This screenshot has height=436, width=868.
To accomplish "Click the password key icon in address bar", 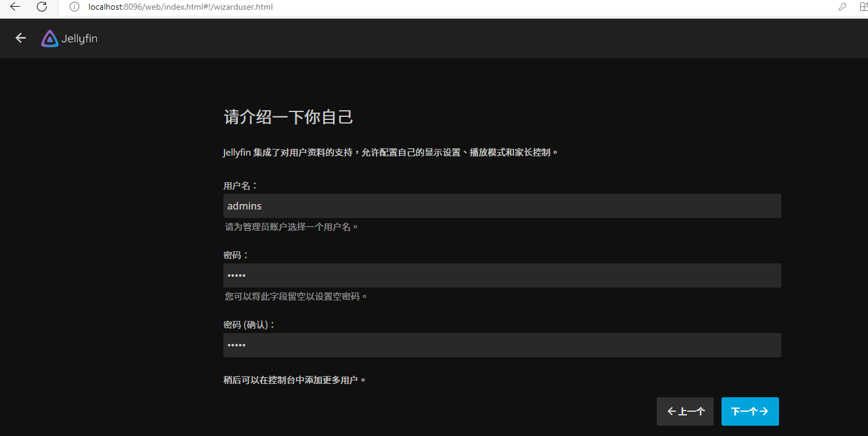I will [x=842, y=7].
